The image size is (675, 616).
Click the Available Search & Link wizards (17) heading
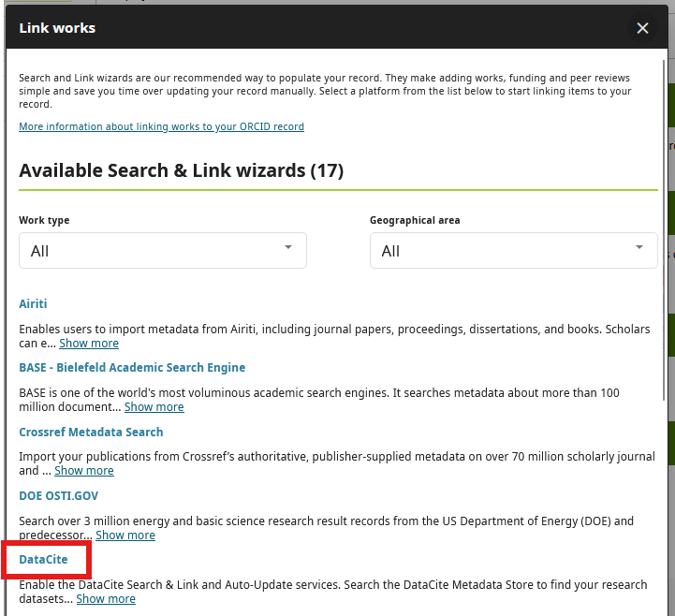pyautogui.click(x=182, y=170)
